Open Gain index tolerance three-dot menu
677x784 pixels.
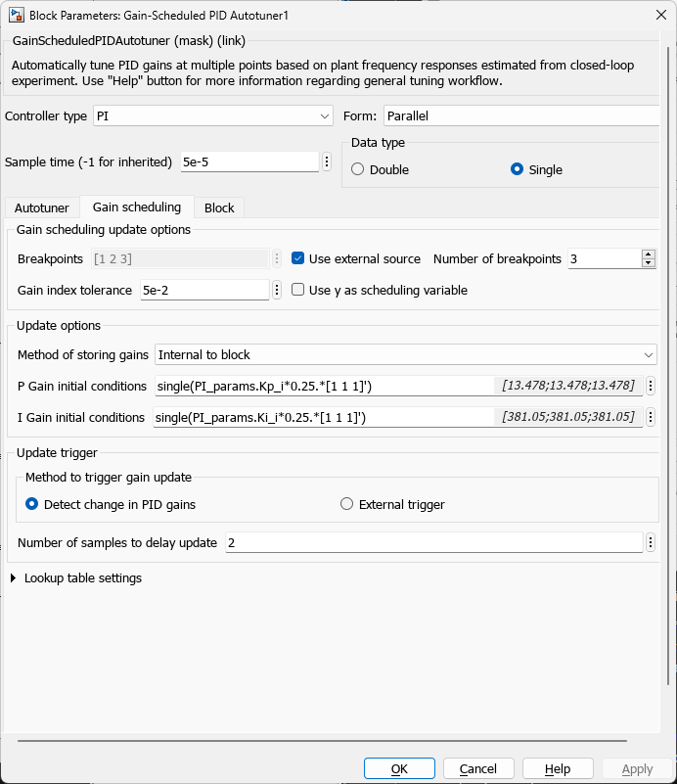[277, 290]
